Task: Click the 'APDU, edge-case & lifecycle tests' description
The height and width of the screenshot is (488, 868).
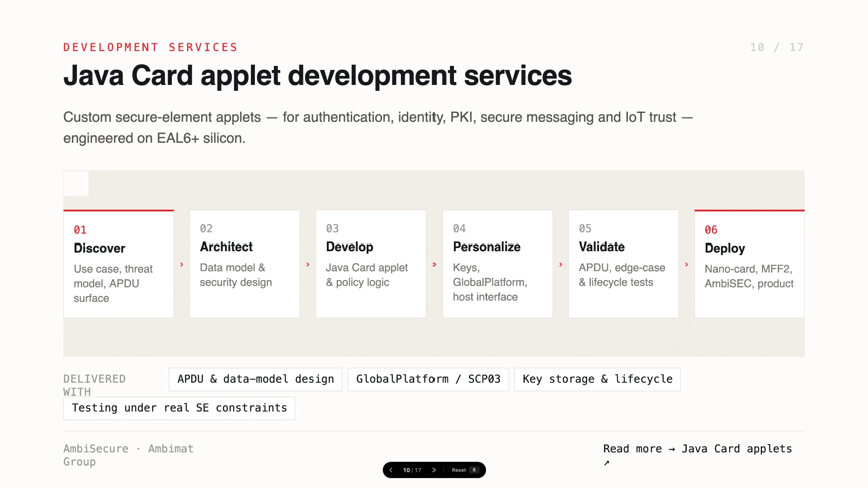Action: [622, 275]
